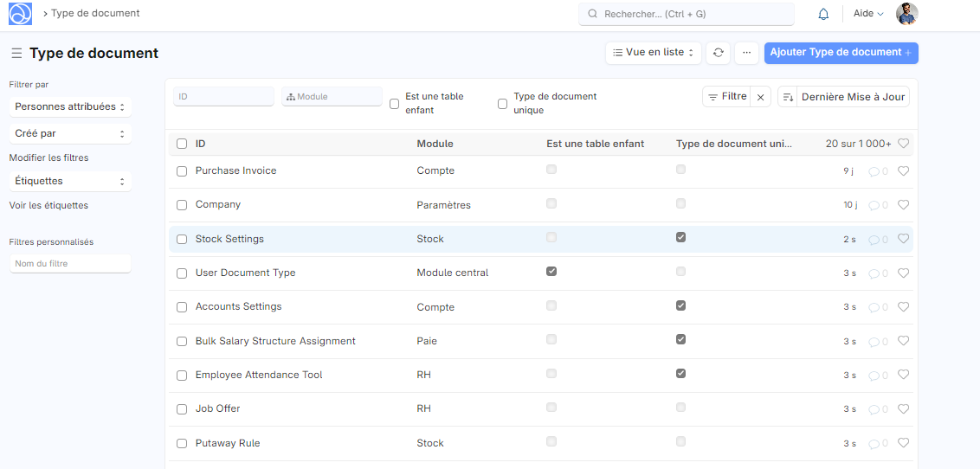
Task: Click 'Ajouter Type de document' button
Action: click(841, 53)
